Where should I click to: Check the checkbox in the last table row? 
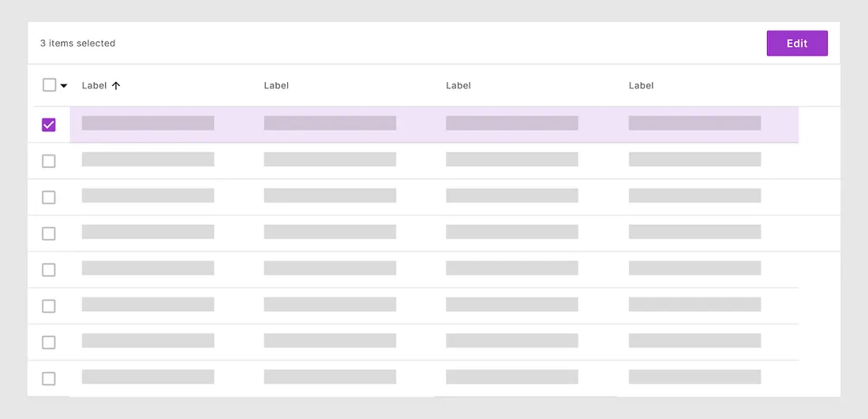49,379
